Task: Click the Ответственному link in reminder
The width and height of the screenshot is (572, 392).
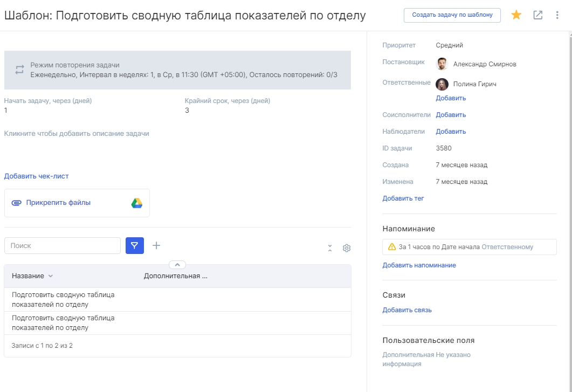Action: 507,247
